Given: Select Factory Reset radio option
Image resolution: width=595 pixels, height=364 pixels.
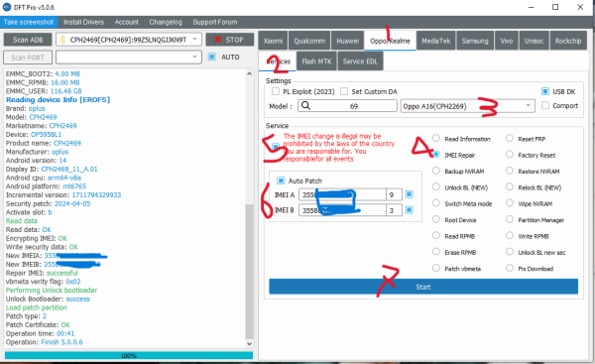Looking at the screenshot, I should click(x=510, y=154).
